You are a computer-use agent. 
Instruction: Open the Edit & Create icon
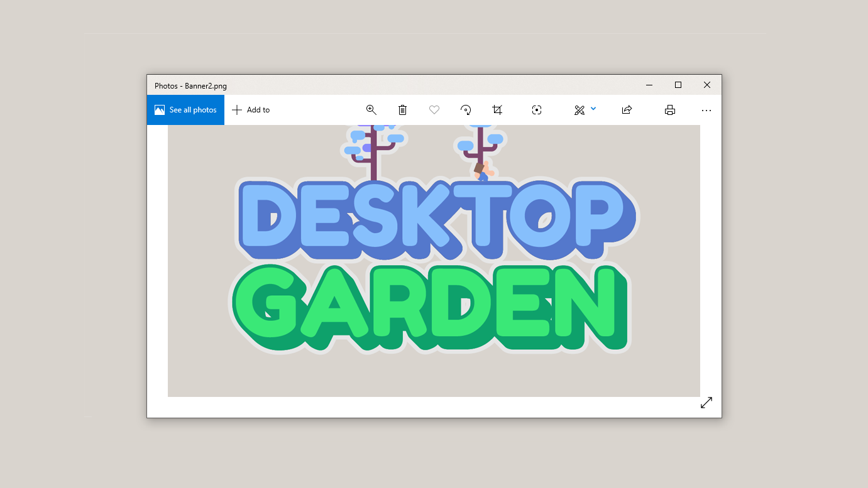click(x=580, y=110)
